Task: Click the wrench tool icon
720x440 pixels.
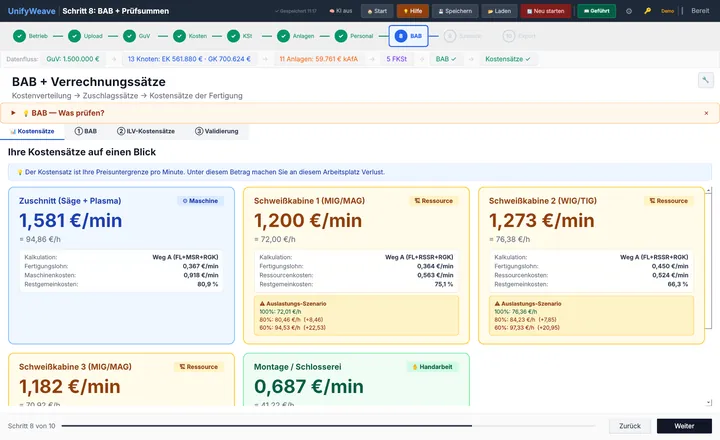Action: (x=705, y=80)
